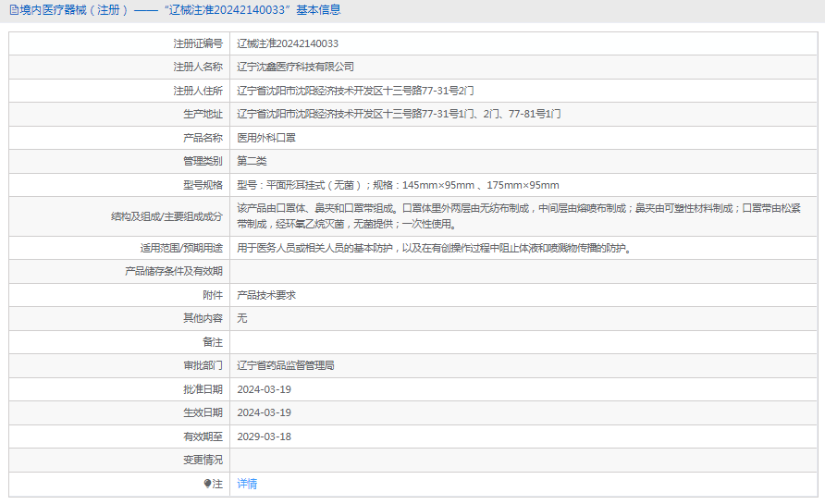Click the 附件 label

(x=213, y=295)
